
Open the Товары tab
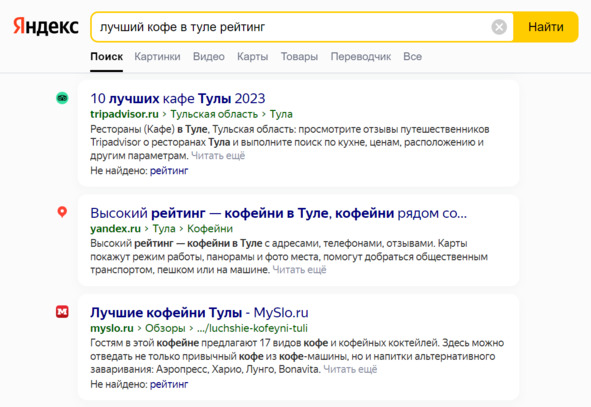[299, 57]
